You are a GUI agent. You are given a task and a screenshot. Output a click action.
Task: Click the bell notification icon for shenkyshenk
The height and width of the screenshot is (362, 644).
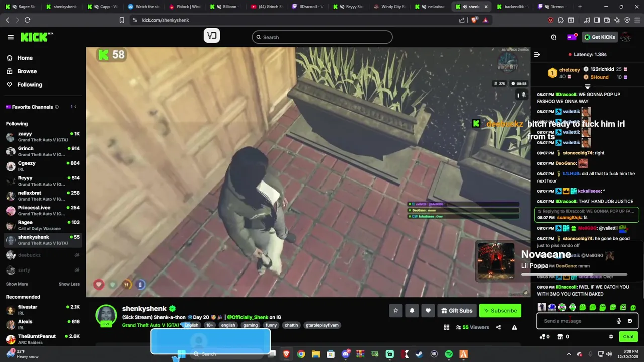coord(412,311)
